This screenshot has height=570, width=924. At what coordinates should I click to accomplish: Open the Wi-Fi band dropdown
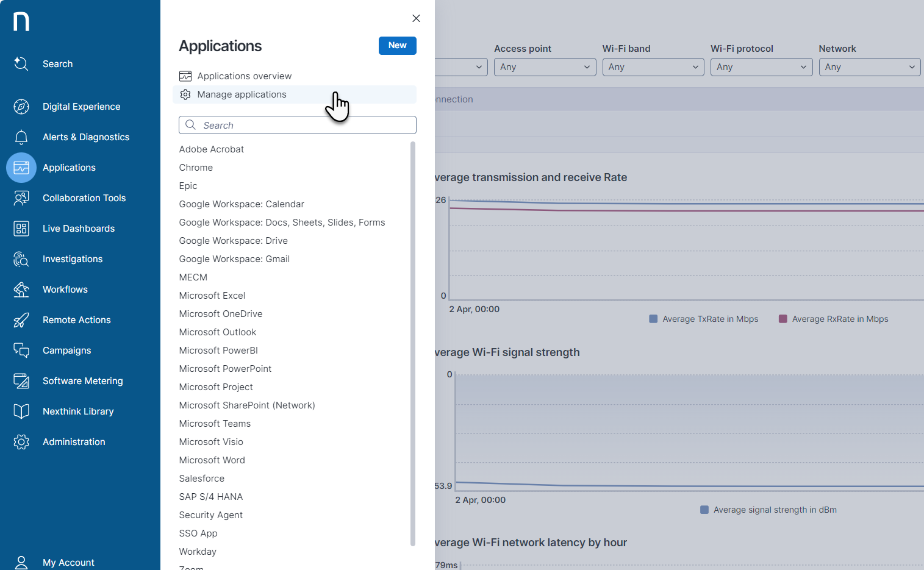click(x=653, y=67)
